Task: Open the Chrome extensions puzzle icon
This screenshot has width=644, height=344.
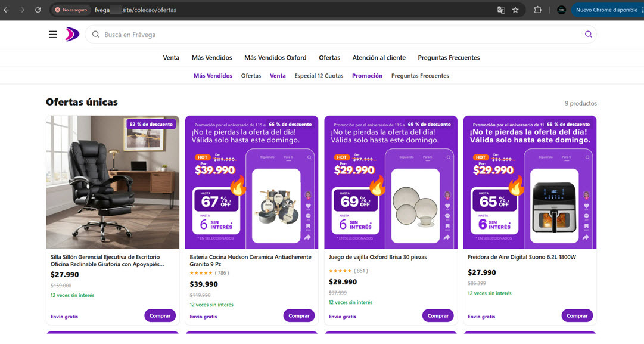Action: 537,10
